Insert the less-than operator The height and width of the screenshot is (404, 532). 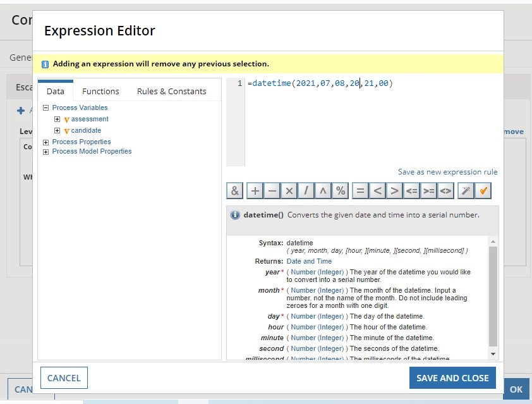pos(377,190)
